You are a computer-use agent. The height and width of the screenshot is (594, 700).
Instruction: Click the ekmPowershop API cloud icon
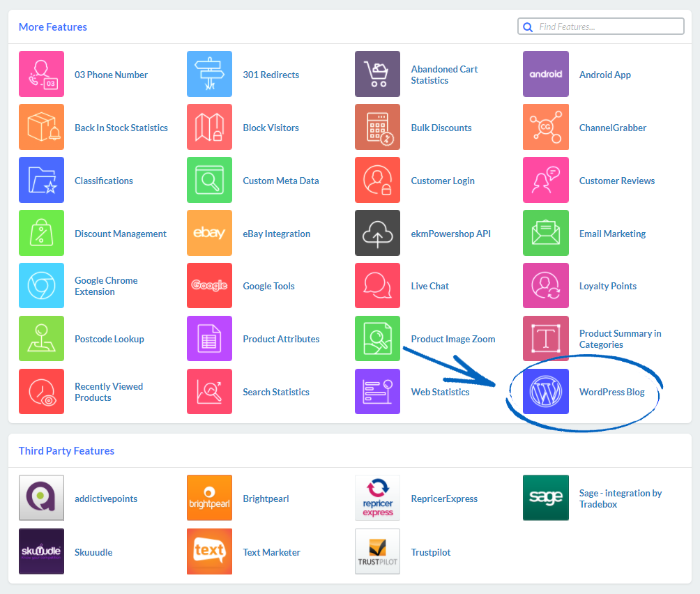pos(377,233)
